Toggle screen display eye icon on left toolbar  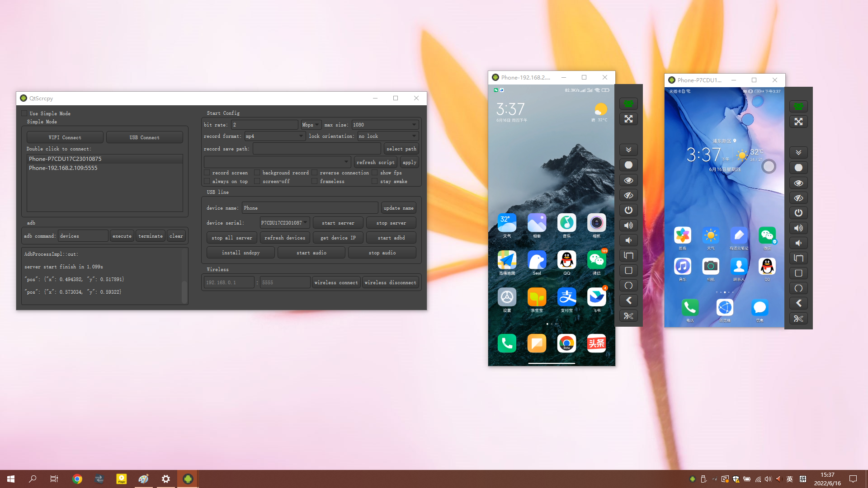point(628,180)
